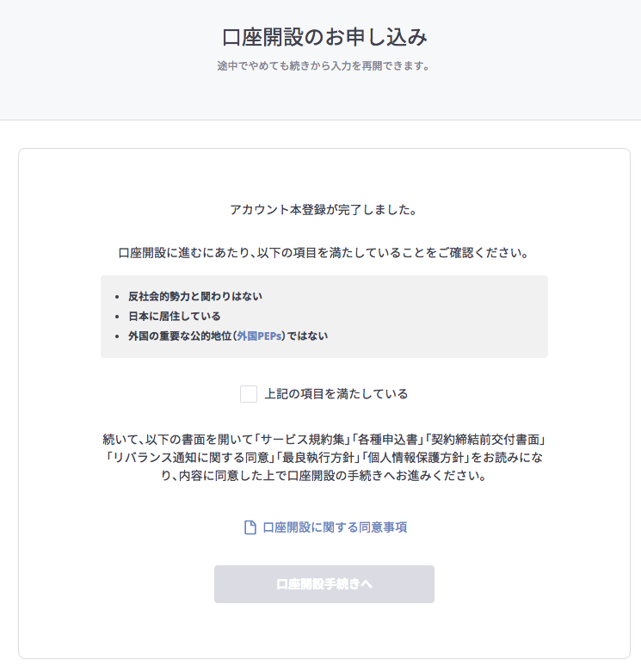Screen dimensions: 641x672
Task: Click the document icon beside 口座開設に関する同意事項
Action: tap(250, 527)
